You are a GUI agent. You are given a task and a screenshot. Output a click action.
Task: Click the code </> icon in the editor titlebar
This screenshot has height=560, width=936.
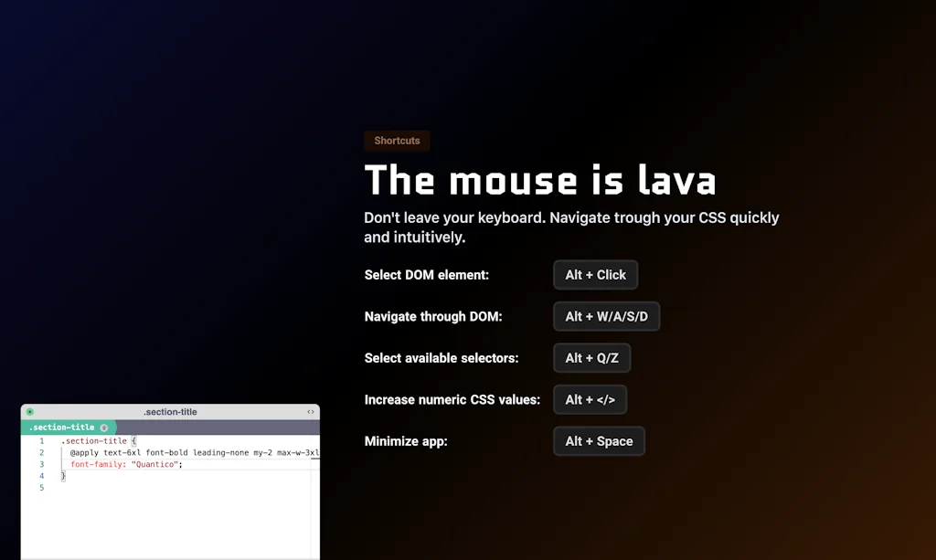pos(311,412)
